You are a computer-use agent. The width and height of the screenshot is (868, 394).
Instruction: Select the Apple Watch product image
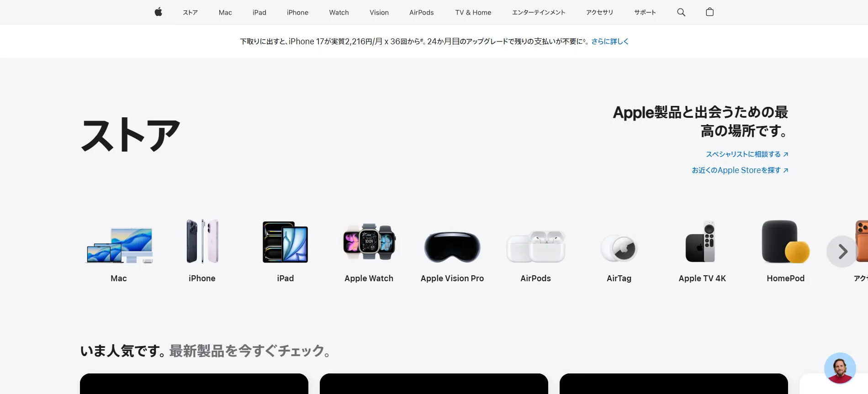coord(369,242)
